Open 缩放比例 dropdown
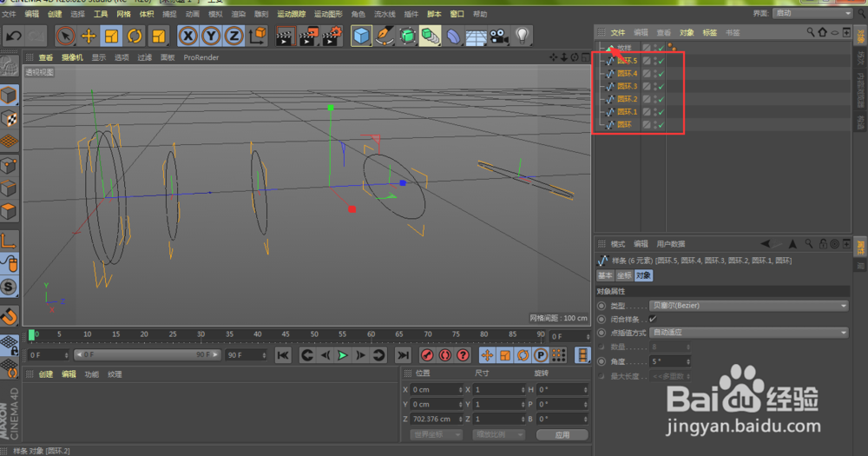Viewport: 868px width, 456px height. point(498,435)
